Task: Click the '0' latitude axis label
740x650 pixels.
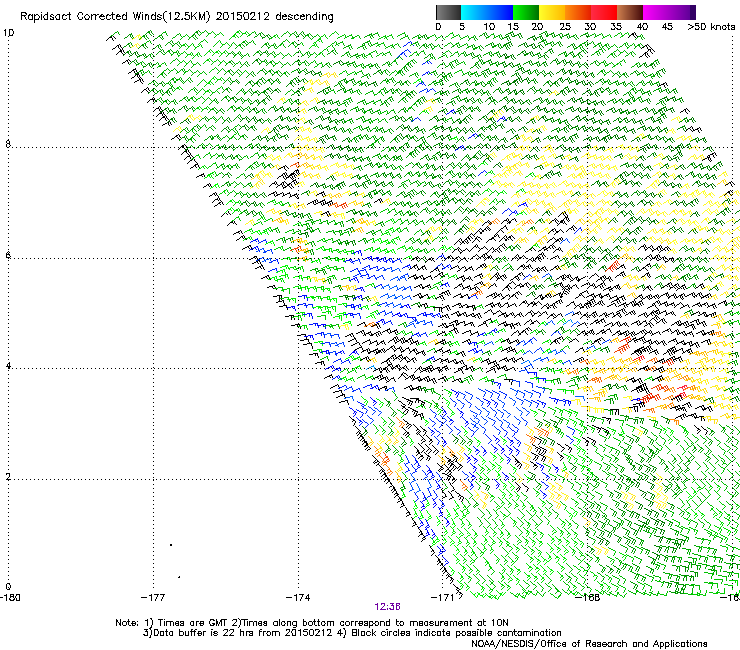Action: [x=8, y=587]
